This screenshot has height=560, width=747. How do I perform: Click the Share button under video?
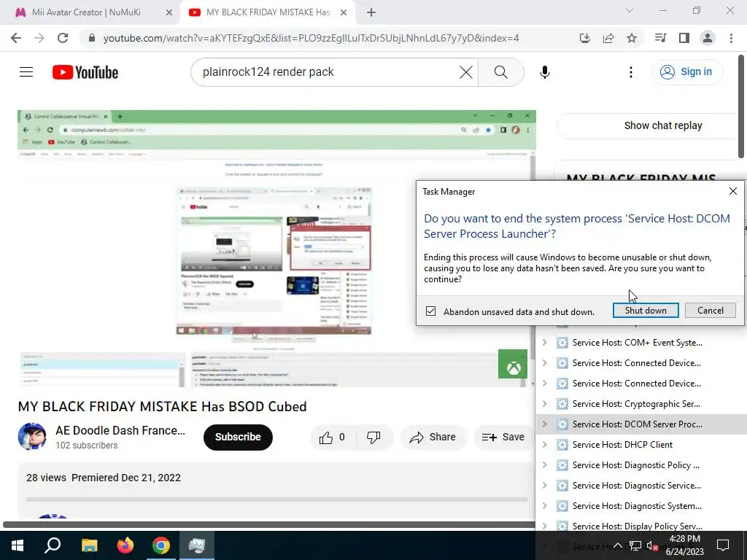pyautogui.click(x=433, y=437)
